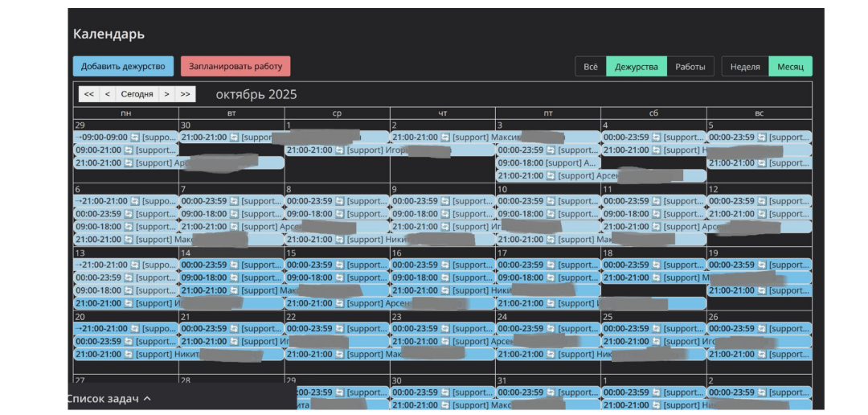Open the 21:00-21:00 Никит... event starting on day 20
The width and height of the screenshot is (868, 415).
click(x=178, y=354)
